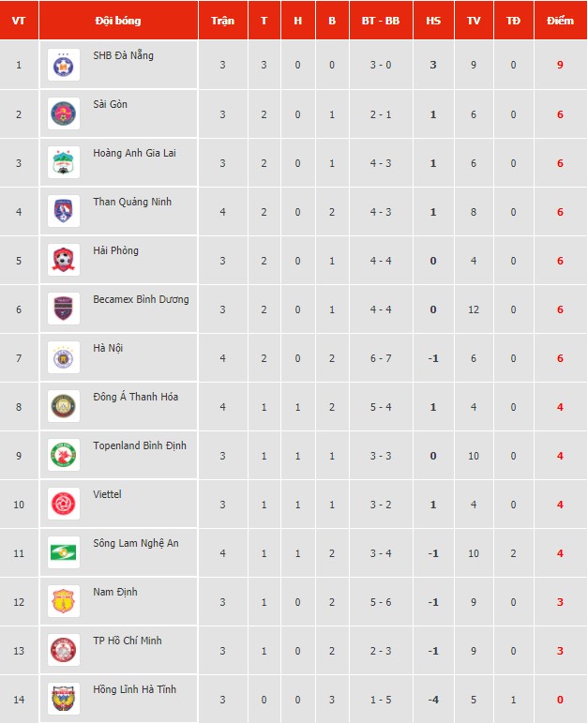Click the Sông Lam Nghệ An badge

click(64, 552)
